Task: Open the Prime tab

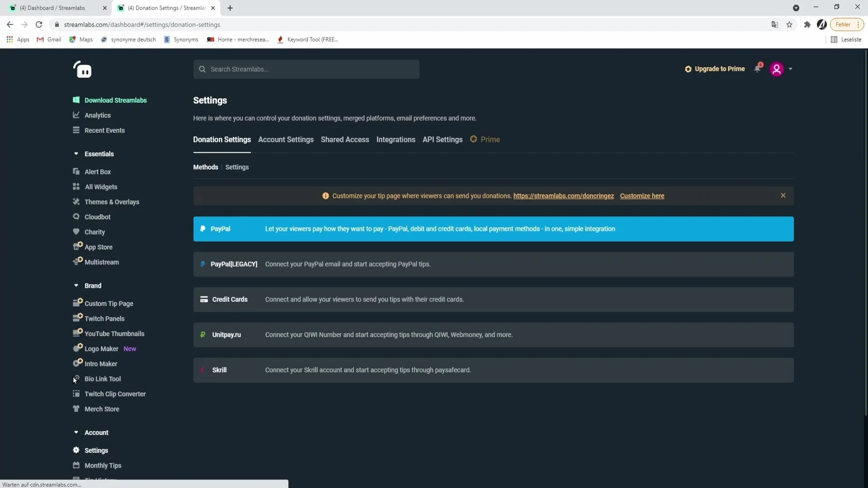Action: [x=485, y=140]
